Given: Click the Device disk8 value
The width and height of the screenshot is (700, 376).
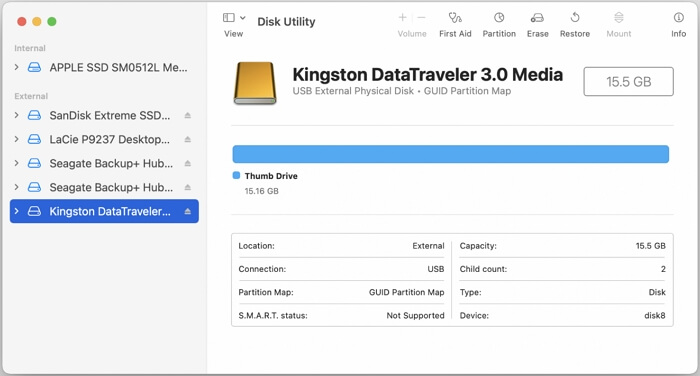Looking at the screenshot, I should pos(654,315).
